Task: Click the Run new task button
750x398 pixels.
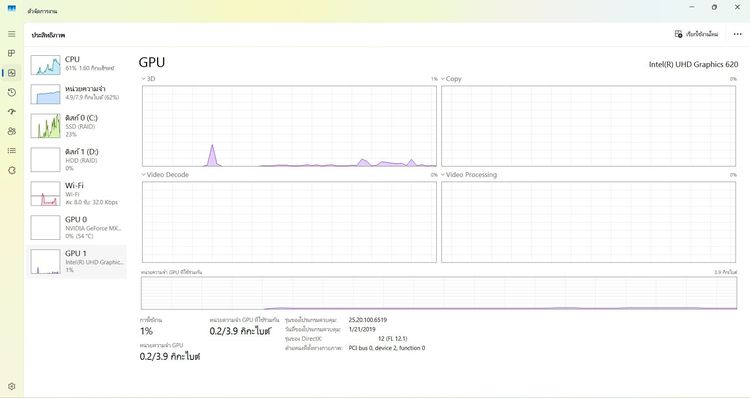Action: pos(696,34)
